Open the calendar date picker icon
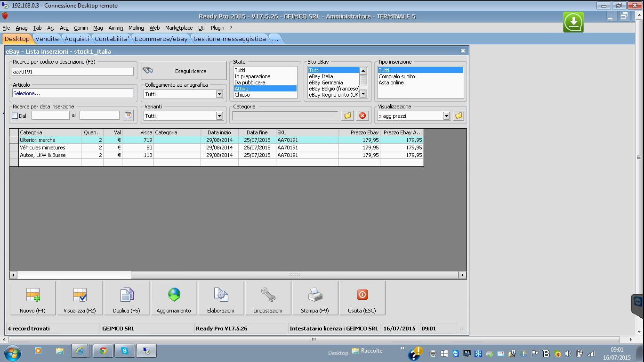Image resolution: width=644 pixels, height=362 pixels. pos(128,115)
